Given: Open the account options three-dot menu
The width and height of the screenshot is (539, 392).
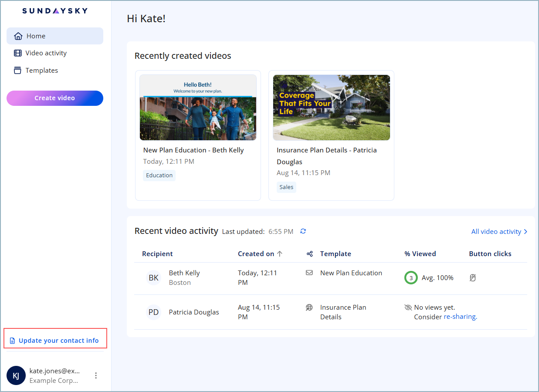Looking at the screenshot, I should click(96, 375).
